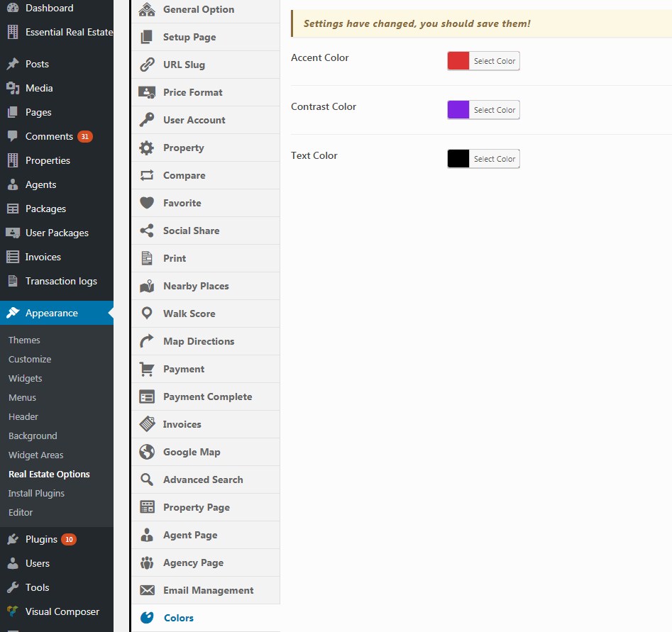
Task: Click the Nearby Places map icon
Action: pos(147,286)
